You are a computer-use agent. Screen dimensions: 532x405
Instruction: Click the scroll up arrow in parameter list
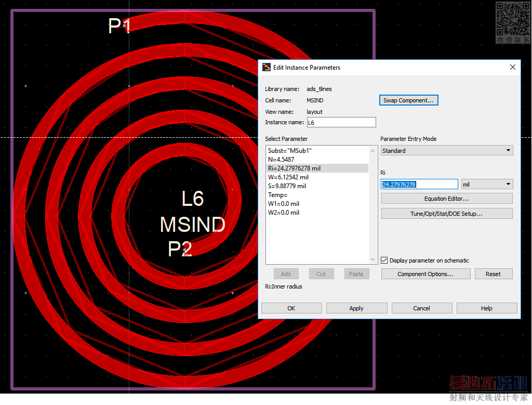pyautogui.click(x=373, y=150)
